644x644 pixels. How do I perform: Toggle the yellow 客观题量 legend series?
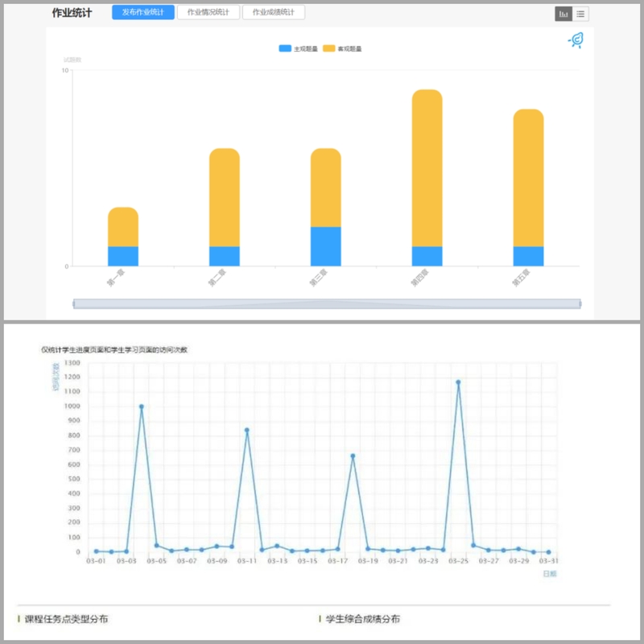coord(342,49)
